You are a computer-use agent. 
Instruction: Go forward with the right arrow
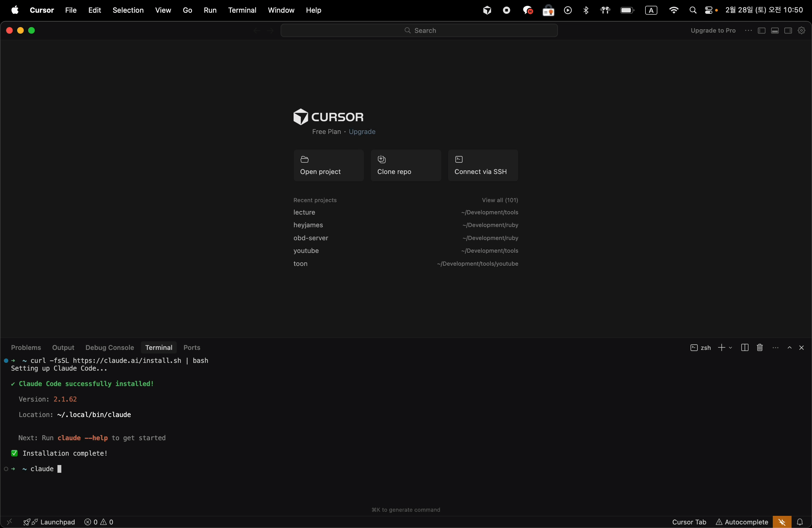pos(270,31)
